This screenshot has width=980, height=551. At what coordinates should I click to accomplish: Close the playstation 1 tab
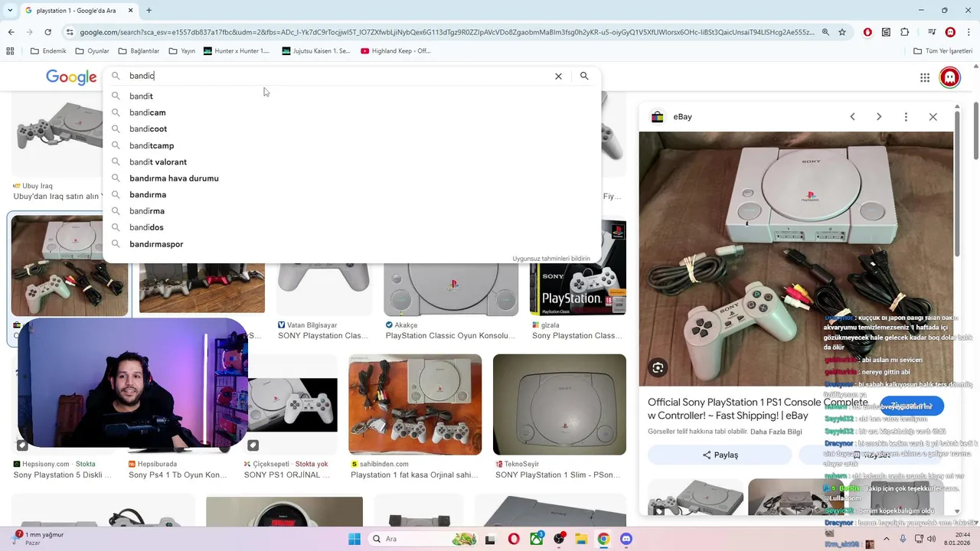point(129,11)
